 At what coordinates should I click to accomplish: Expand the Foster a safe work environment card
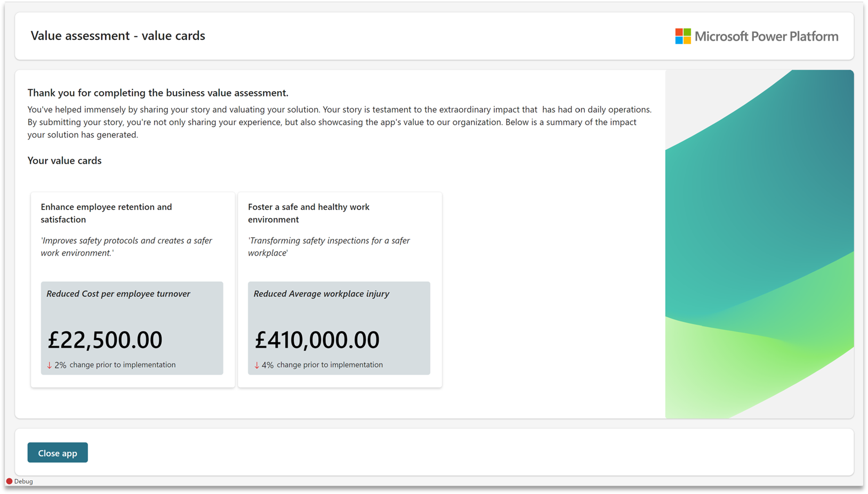[x=340, y=289]
